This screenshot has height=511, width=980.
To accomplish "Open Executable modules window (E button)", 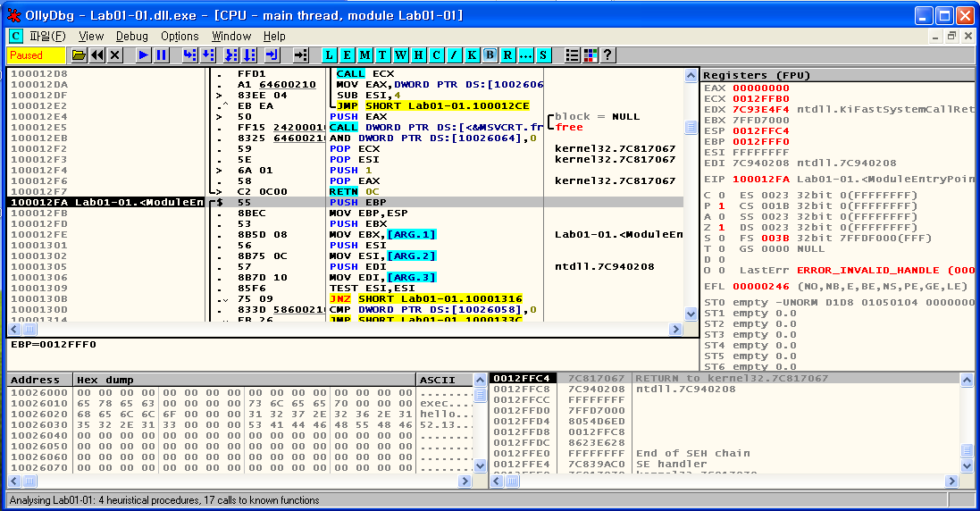I will point(347,55).
